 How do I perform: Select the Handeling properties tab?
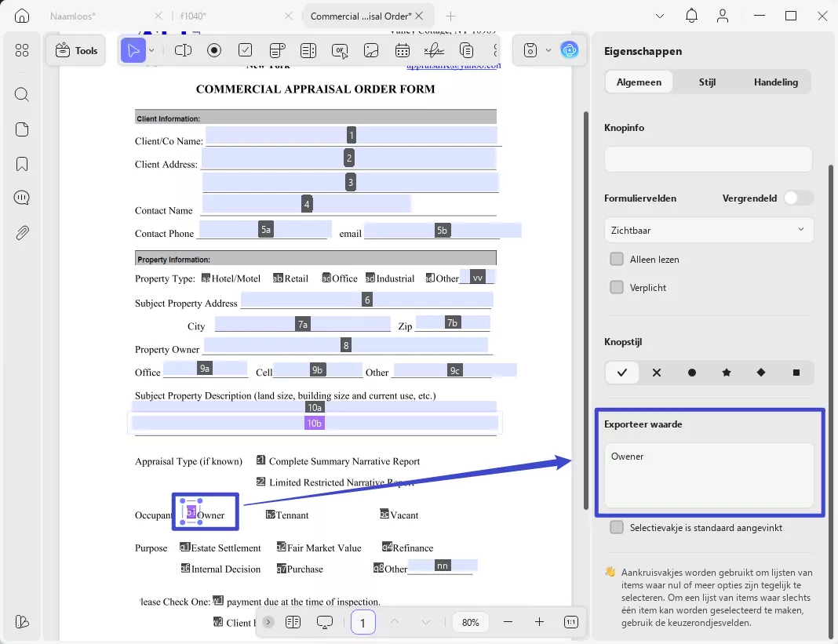pyautogui.click(x=775, y=82)
